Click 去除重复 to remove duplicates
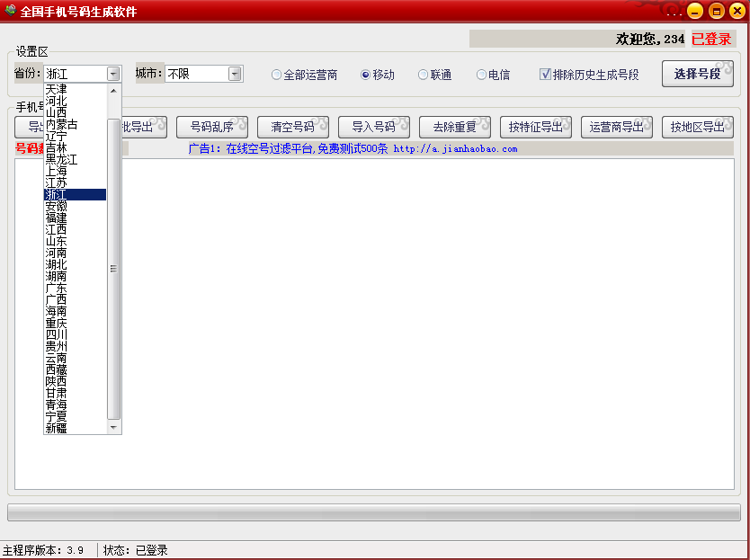Viewport: 750px width, 560px height. 454,127
